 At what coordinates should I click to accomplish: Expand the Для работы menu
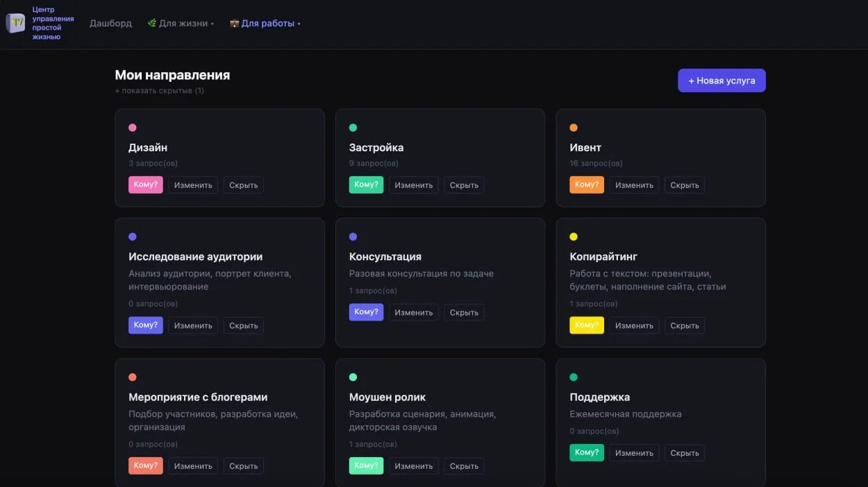click(265, 23)
